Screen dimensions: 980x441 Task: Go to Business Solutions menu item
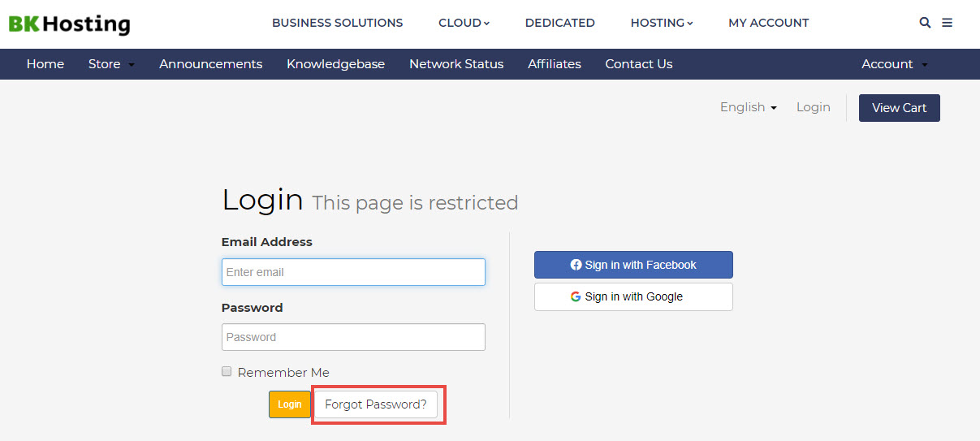click(x=337, y=23)
